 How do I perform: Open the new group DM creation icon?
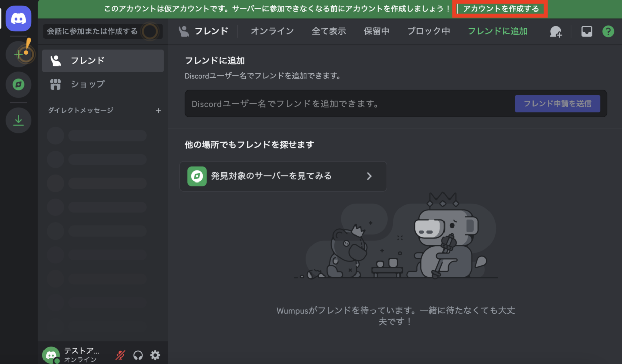point(556,31)
